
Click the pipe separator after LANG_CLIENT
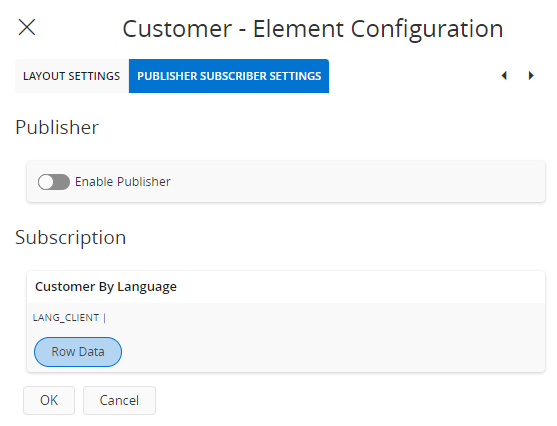tap(104, 318)
